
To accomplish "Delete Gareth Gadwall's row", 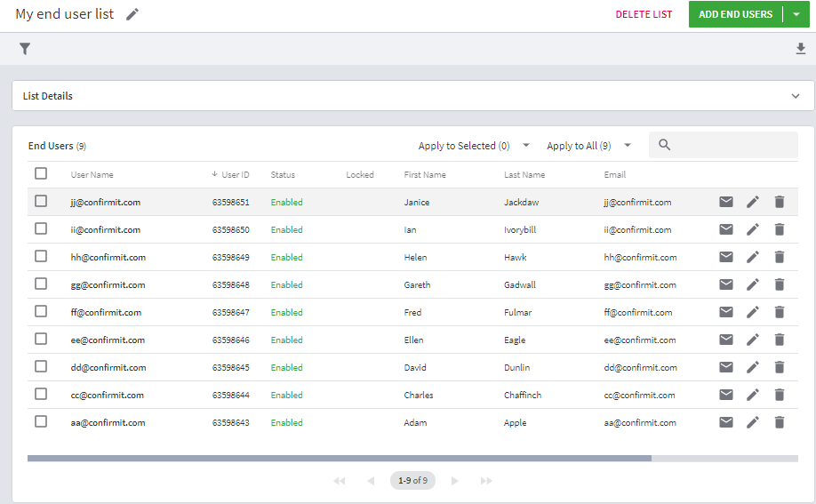I will [779, 284].
